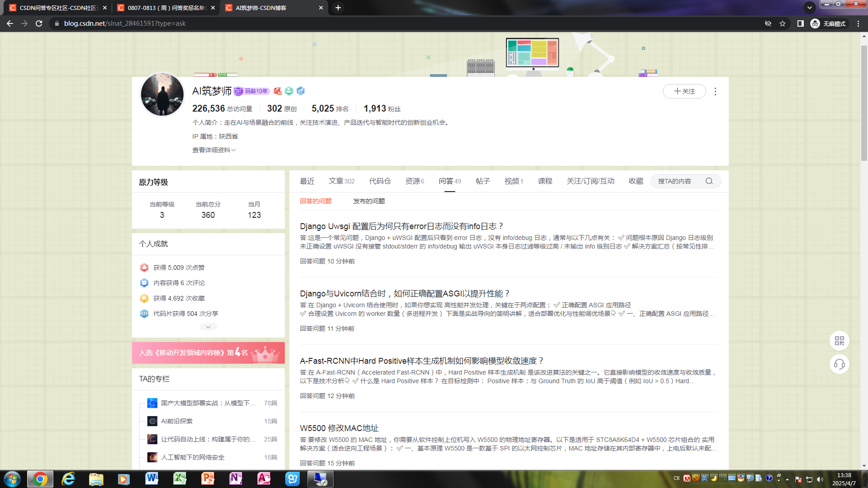Click the 码龄10年 badge
Image resolution: width=868 pixels, height=488 pixels.
tap(252, 91)
